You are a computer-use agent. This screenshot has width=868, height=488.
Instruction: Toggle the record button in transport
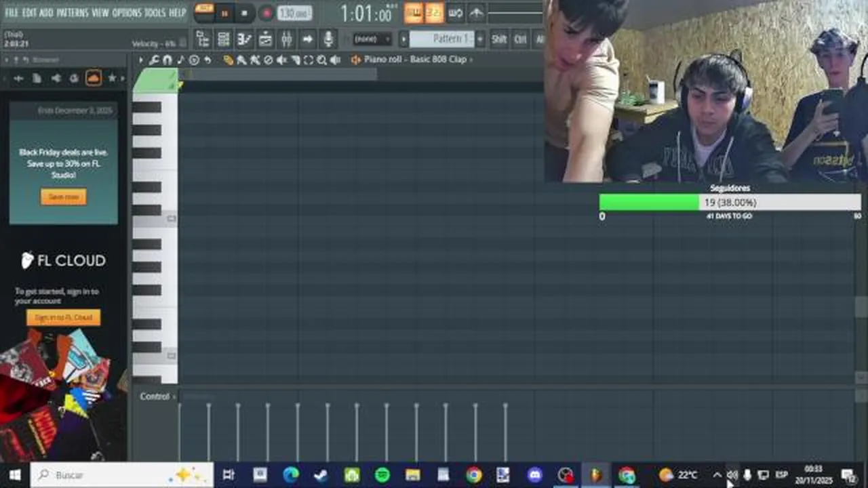pyautogui.click(x=267, y=13)
